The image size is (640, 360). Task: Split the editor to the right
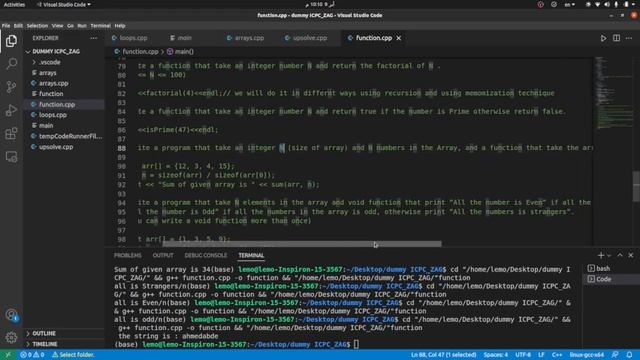click(616, 38)
